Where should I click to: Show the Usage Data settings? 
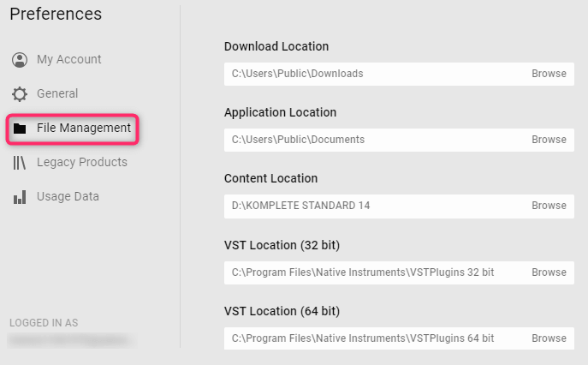(68, 196)
